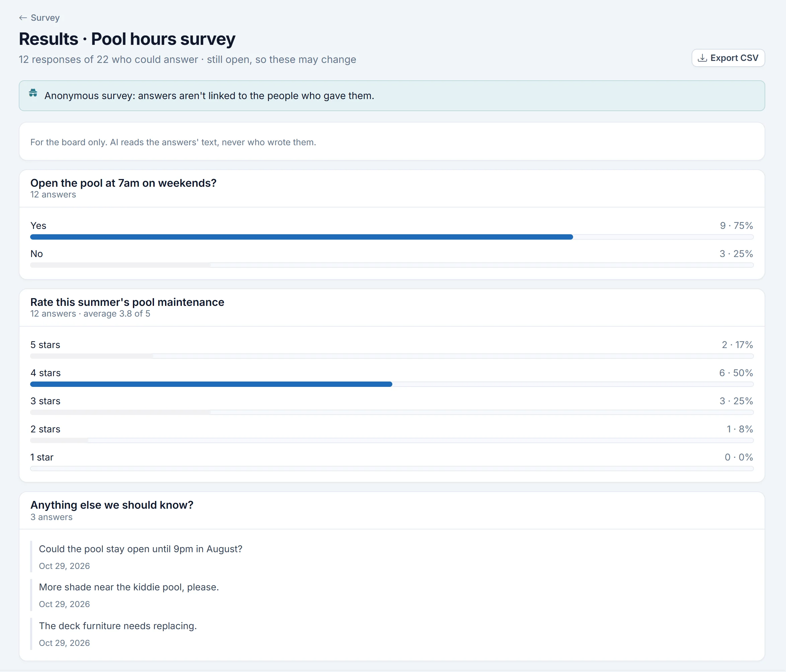
Task: Click the answer about deck furniture replacing
Action: click(x=117, y=626)
